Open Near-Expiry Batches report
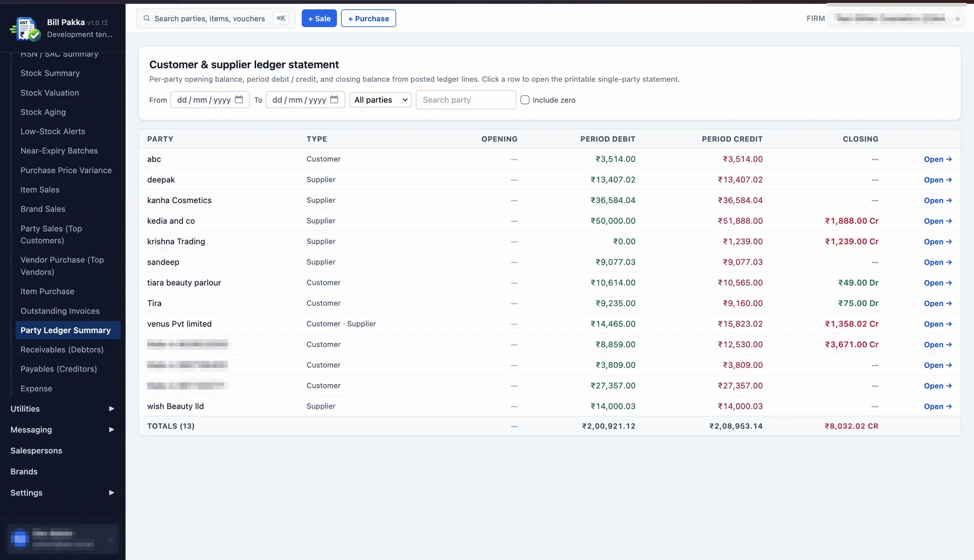Image resolution: width=974 pixels, height=560 pixels. point(60,151)
